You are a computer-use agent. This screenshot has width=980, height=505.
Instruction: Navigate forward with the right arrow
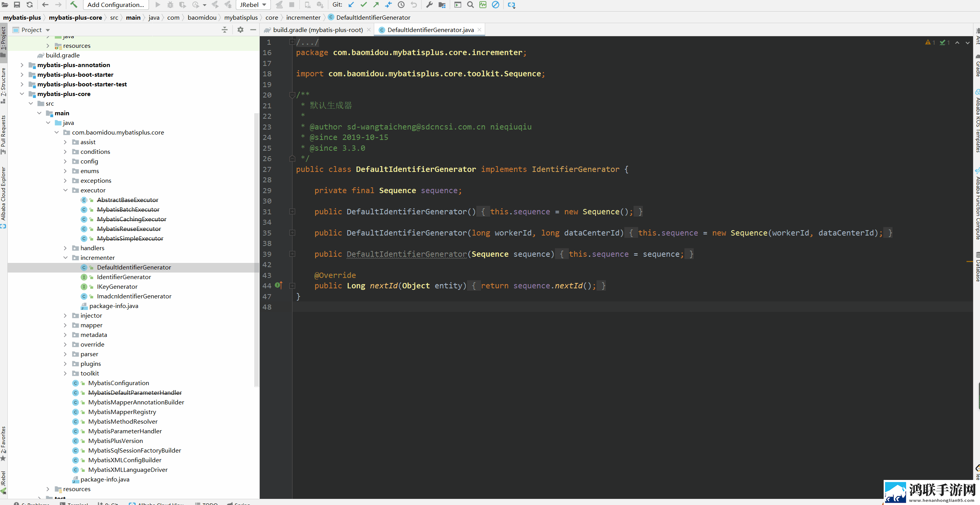point(58,5)
